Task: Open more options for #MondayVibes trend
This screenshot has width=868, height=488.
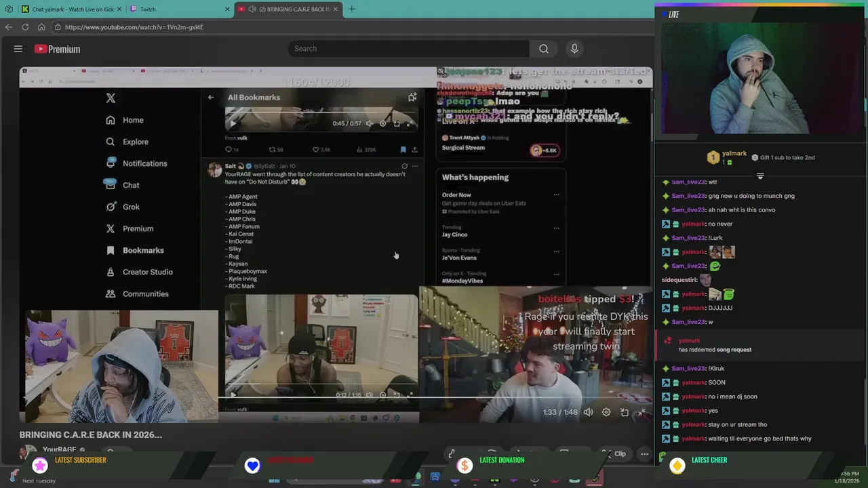Action: [556, 274]
